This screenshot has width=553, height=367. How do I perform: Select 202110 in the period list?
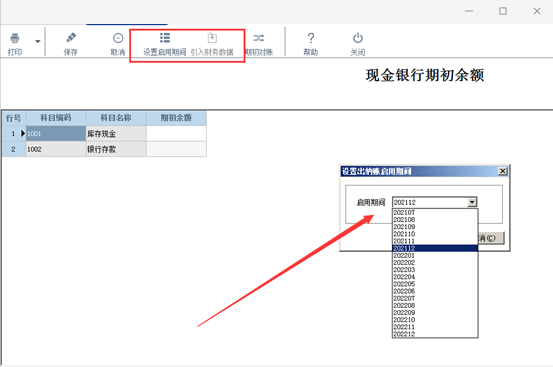tap(435, 234)
